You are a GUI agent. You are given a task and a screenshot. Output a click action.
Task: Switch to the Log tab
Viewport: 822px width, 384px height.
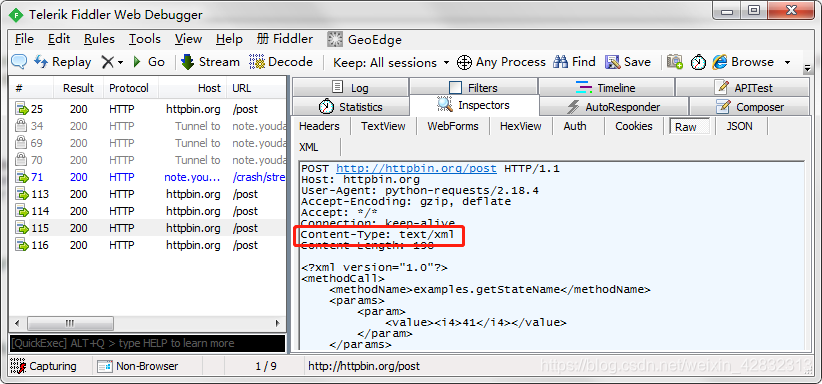[x=350, y=88]
